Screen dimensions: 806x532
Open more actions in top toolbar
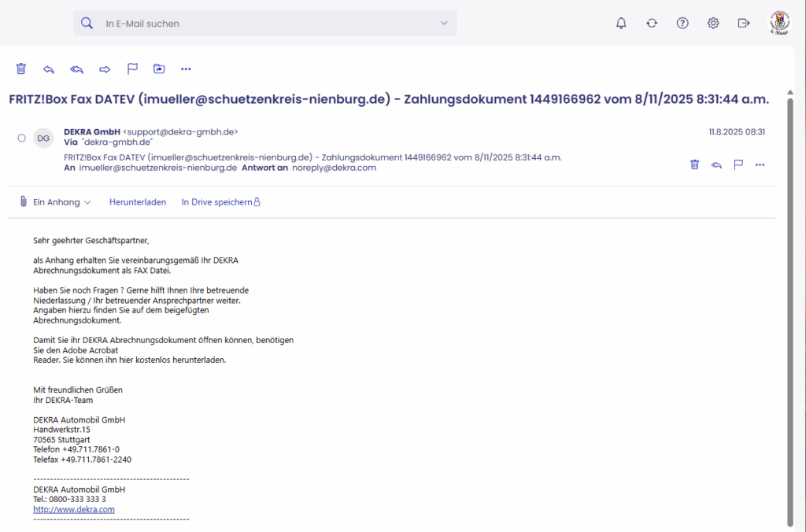[186, 69]
